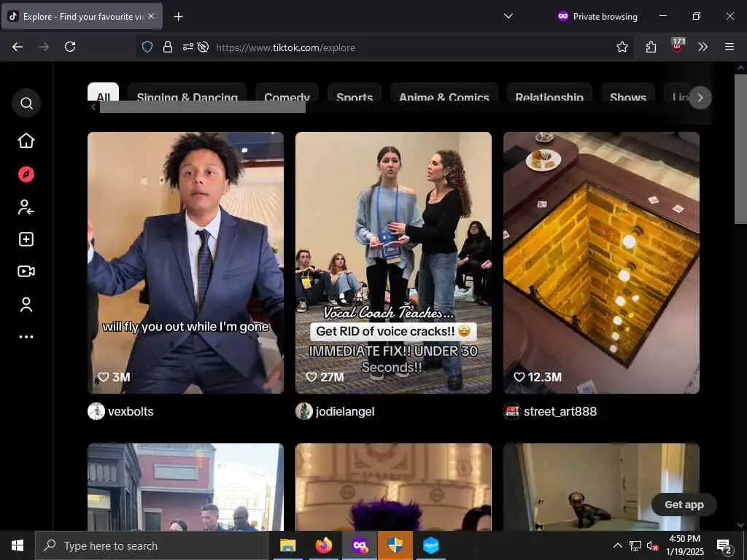Click jodielangel profile avatar
The image size is (747, 560).
coord(304,411)
